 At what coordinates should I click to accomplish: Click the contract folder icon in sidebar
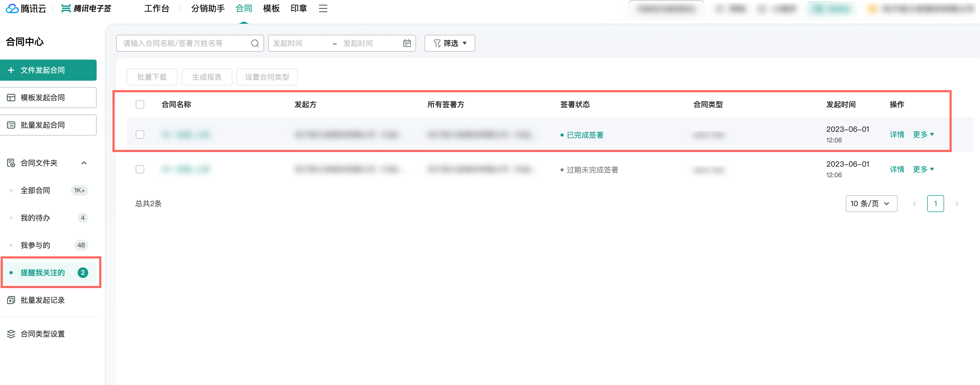coord(11,163)
